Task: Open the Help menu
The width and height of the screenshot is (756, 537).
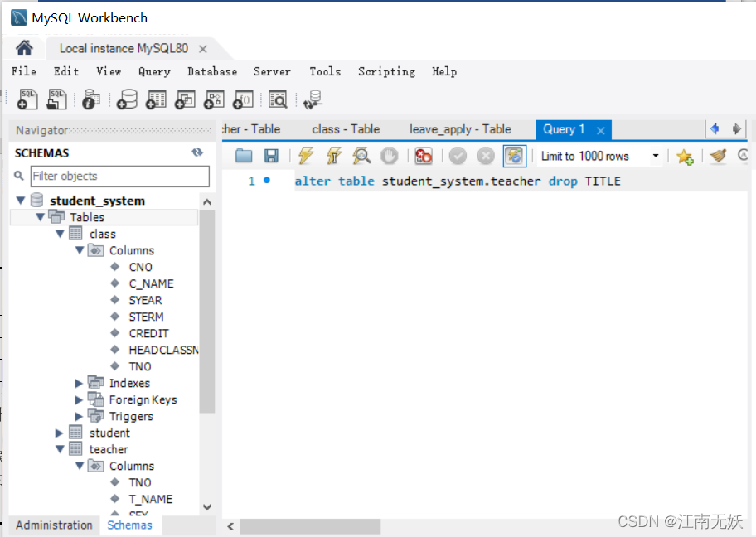Action: point(444,71)
